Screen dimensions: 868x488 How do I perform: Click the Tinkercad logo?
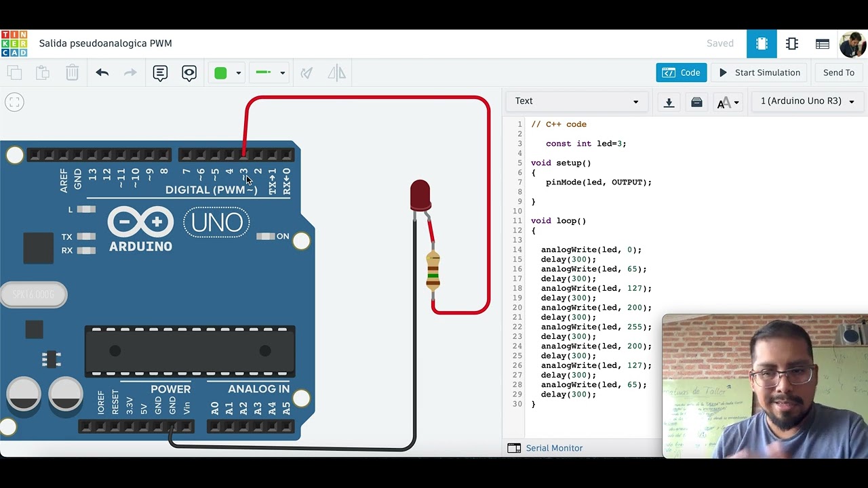pyautogui.click(x=14, y=43)
